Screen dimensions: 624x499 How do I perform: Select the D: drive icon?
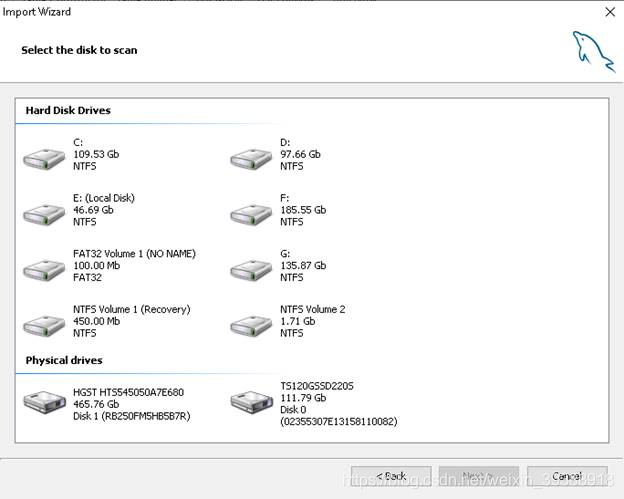(x=252, y=158)
